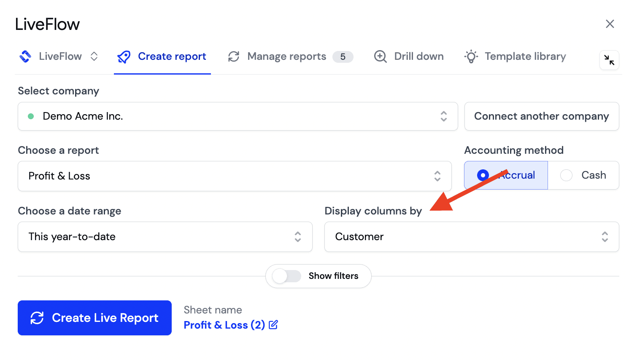Choose the Cash accounting method
Viewport: 637px width, 364px height.
[584, 175]
